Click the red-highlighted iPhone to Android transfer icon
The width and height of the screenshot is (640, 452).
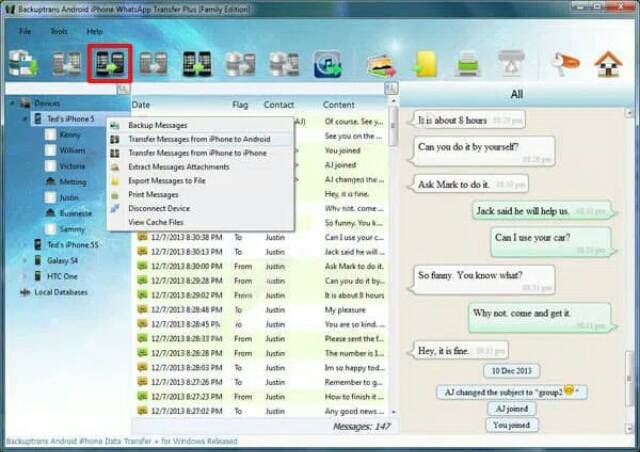click(x=111, y=64)
